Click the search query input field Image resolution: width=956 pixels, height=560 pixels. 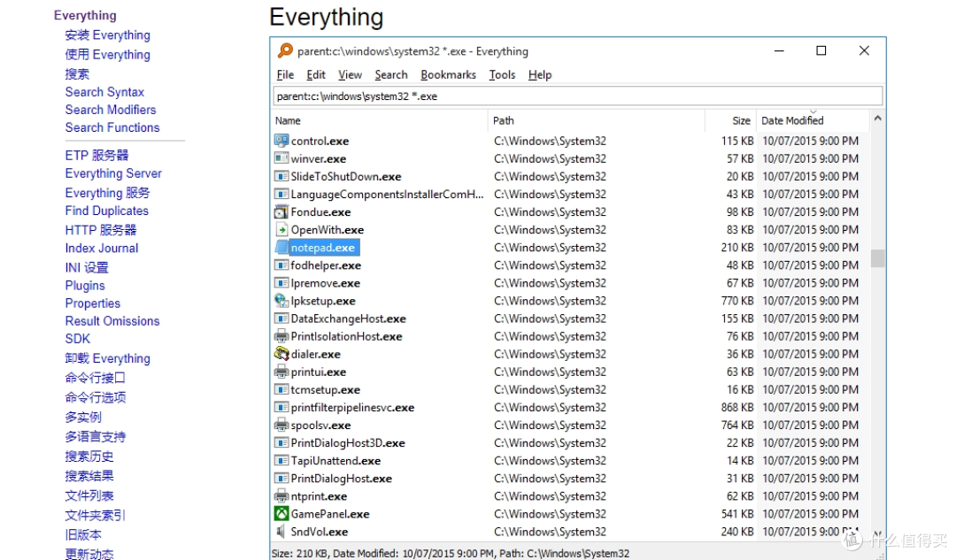pyautogui.click(x=577, y=96)
